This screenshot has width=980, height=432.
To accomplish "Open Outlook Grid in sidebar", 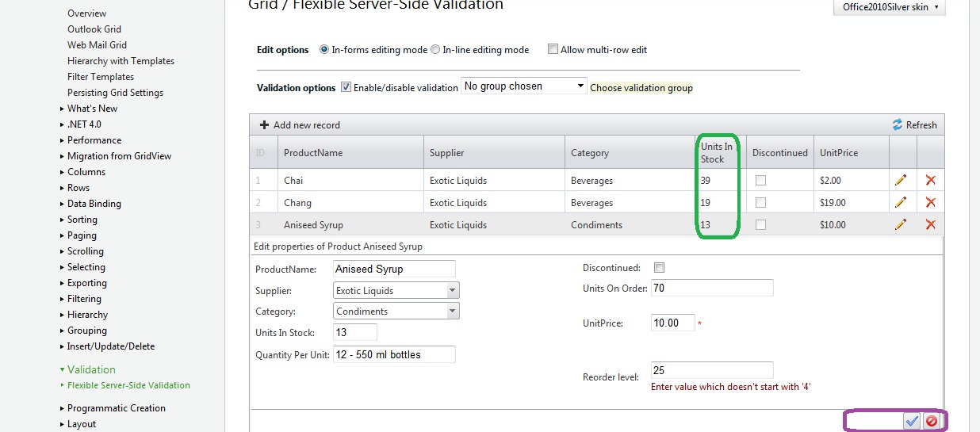I will [94, 29].
